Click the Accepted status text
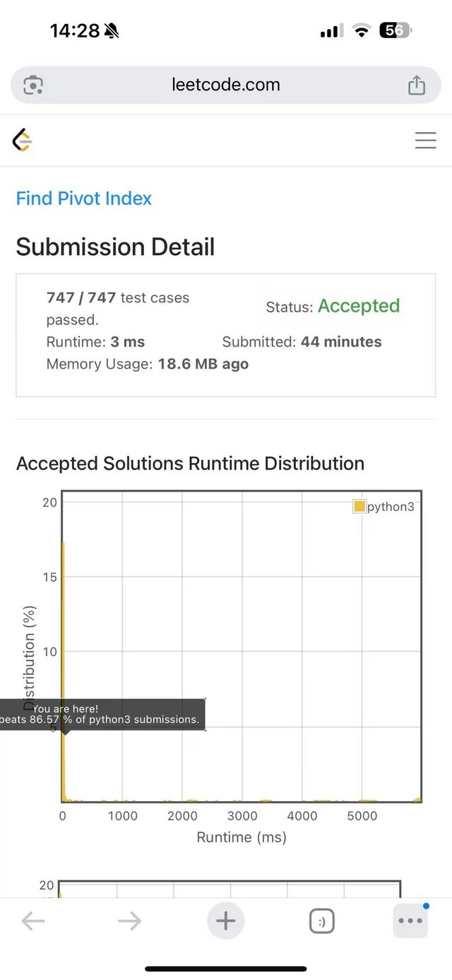452x980 pixels. 359,306
